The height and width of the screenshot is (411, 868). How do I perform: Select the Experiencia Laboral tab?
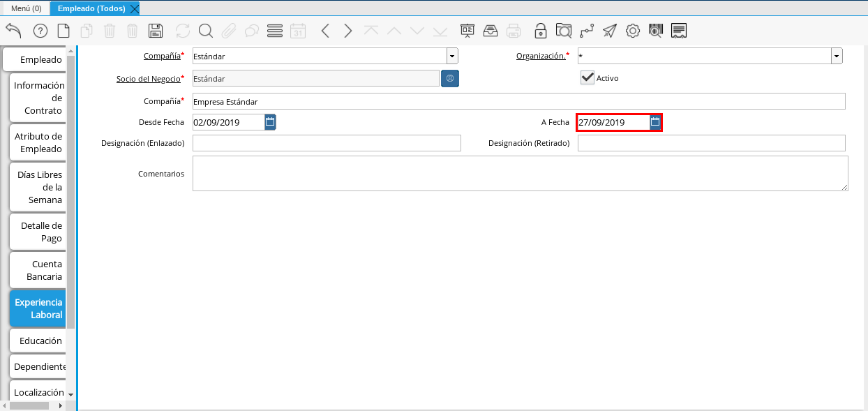click(x=39, y=308)
